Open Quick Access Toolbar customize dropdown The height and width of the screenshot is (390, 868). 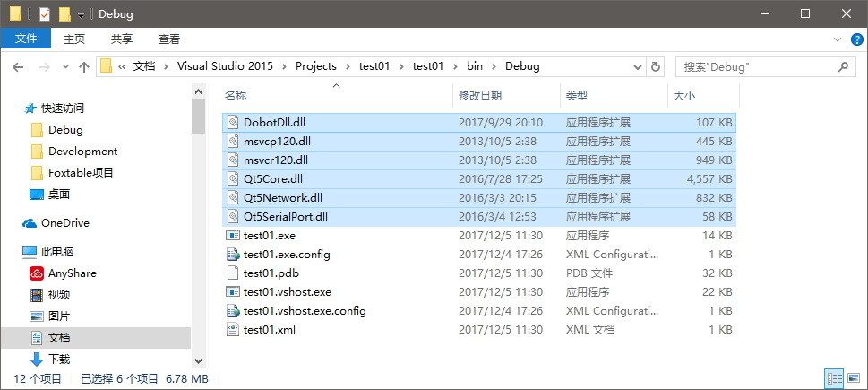tap(82, 14)
